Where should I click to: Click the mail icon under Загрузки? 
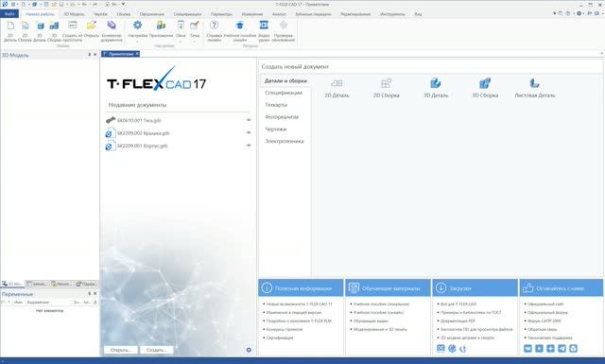(441, 349)
